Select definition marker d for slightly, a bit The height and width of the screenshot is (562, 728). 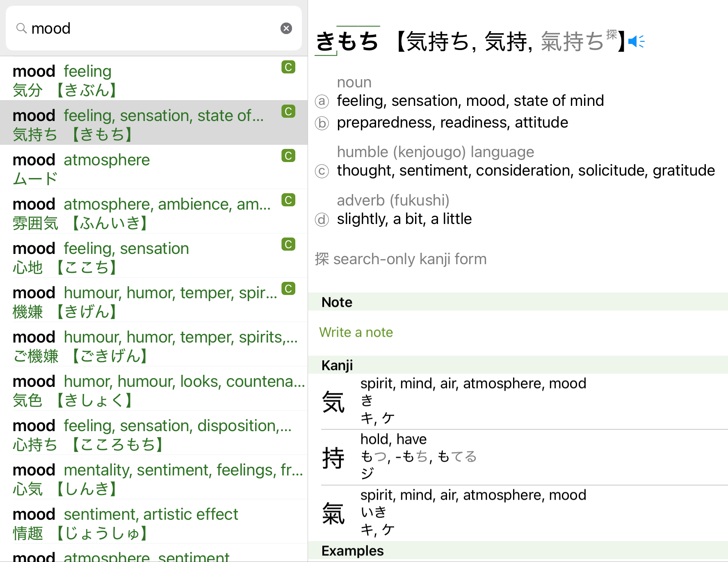coord(322,219)
